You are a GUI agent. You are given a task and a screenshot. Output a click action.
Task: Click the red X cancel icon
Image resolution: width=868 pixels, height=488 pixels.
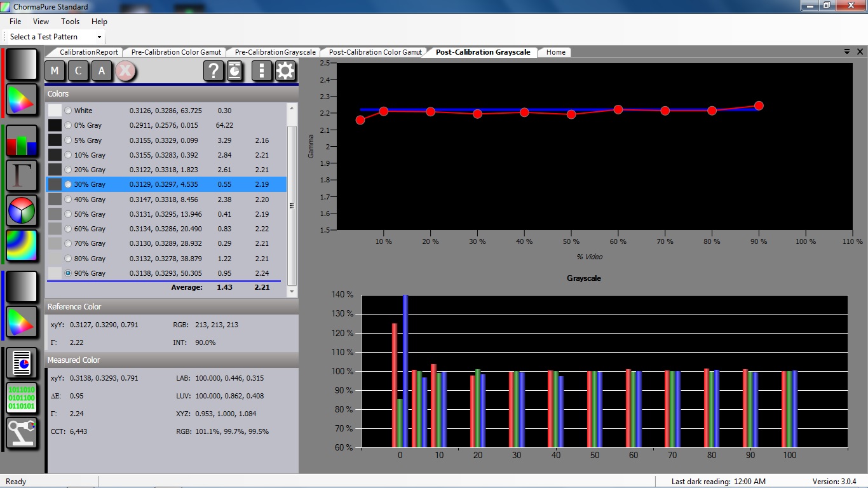pos(125,71)
